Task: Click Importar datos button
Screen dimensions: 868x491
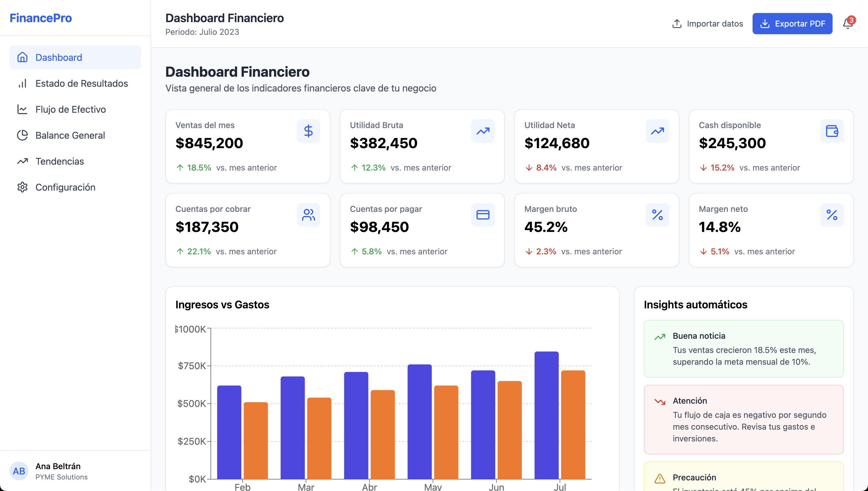Action: 707,24
